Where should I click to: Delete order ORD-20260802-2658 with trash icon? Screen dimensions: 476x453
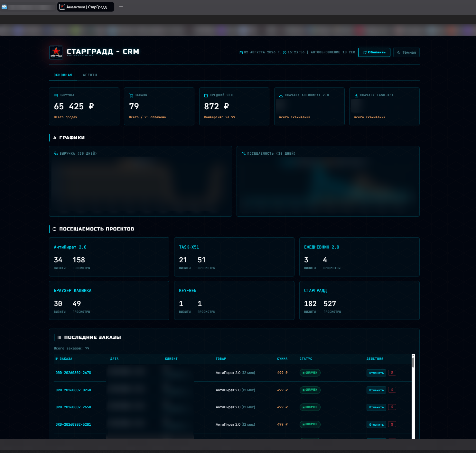tap(392, 407)
